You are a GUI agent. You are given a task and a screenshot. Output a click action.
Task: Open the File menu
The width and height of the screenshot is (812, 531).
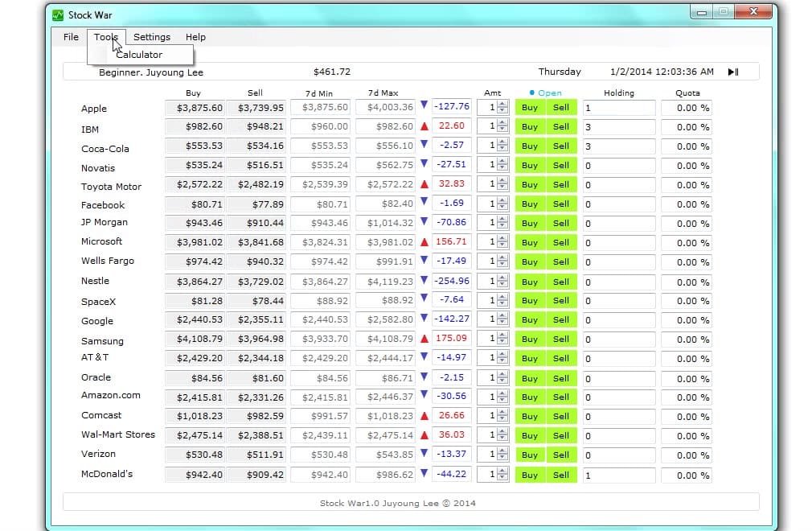71,37
